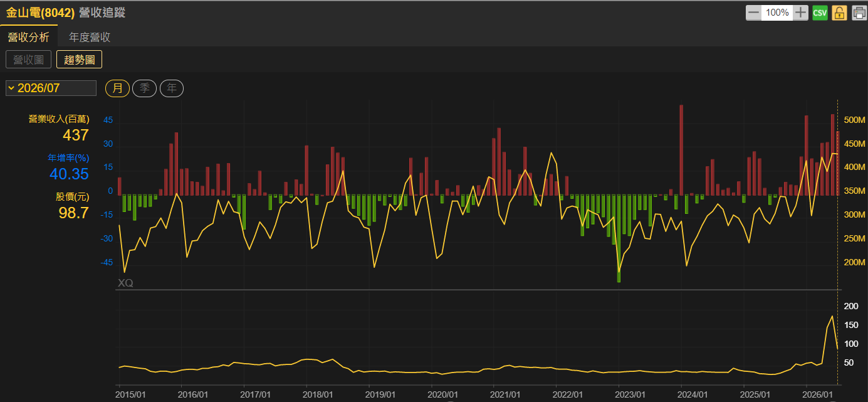The width and height of the screenshot is (868, 402).
Task: Click the 100% zoom level field
Action: pos(777,13)
